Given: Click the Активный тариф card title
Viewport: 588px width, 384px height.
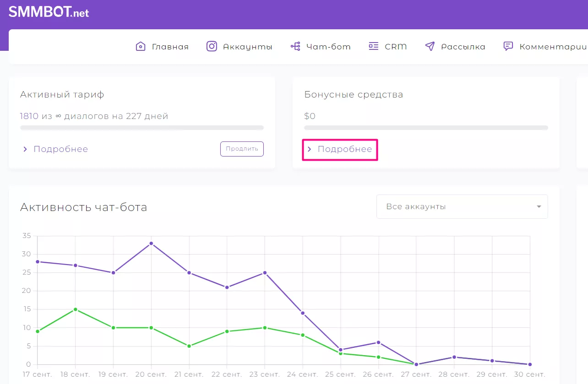Looking at the screenshot, I should [62, 95].
